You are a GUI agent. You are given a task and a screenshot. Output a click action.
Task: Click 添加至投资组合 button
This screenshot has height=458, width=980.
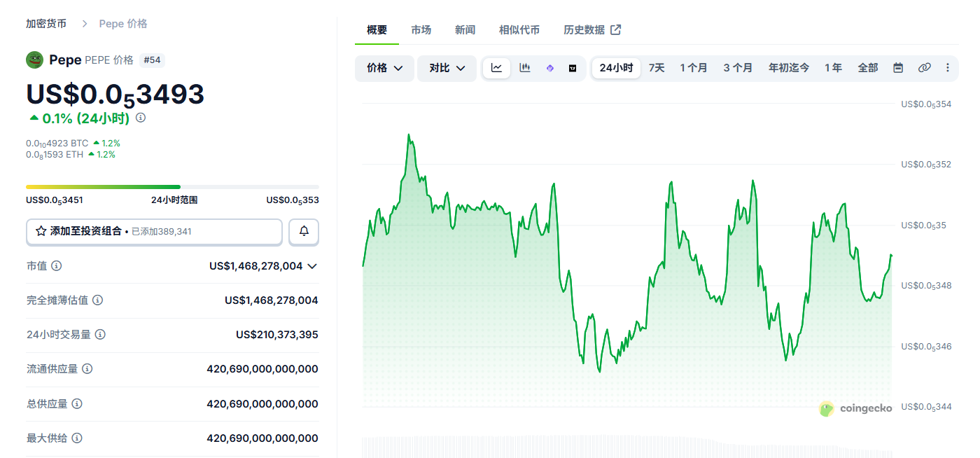(154, 231)
